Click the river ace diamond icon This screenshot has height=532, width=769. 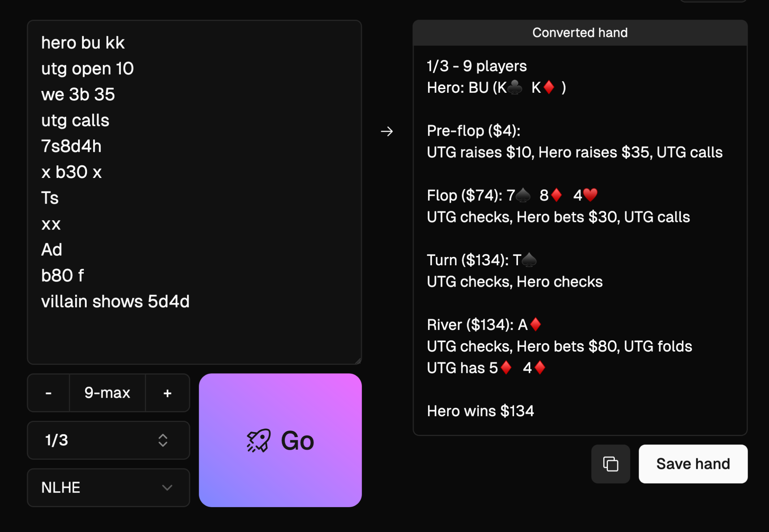pyautogui.click(x=536, y=325)
